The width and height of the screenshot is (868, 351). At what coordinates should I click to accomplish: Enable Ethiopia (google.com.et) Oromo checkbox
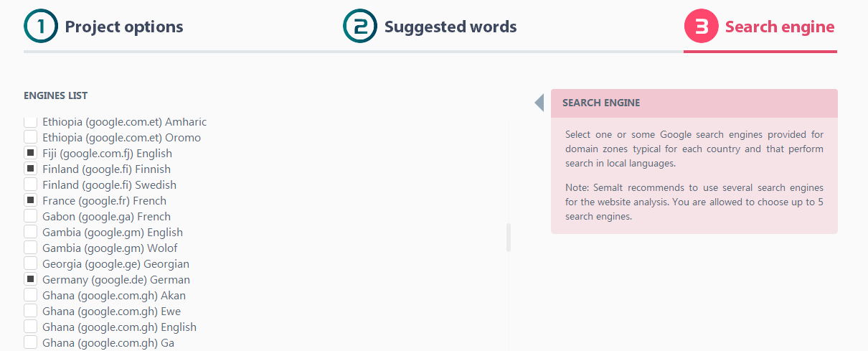31,137
